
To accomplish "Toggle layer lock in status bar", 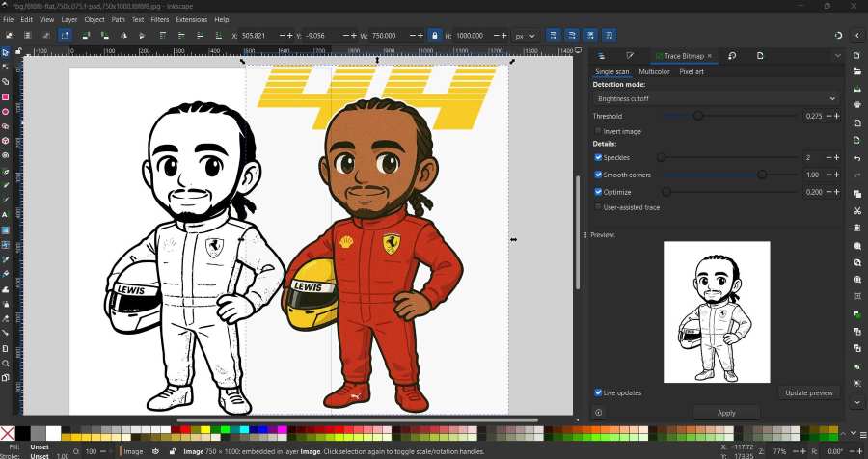I will (x=173, y=451).
